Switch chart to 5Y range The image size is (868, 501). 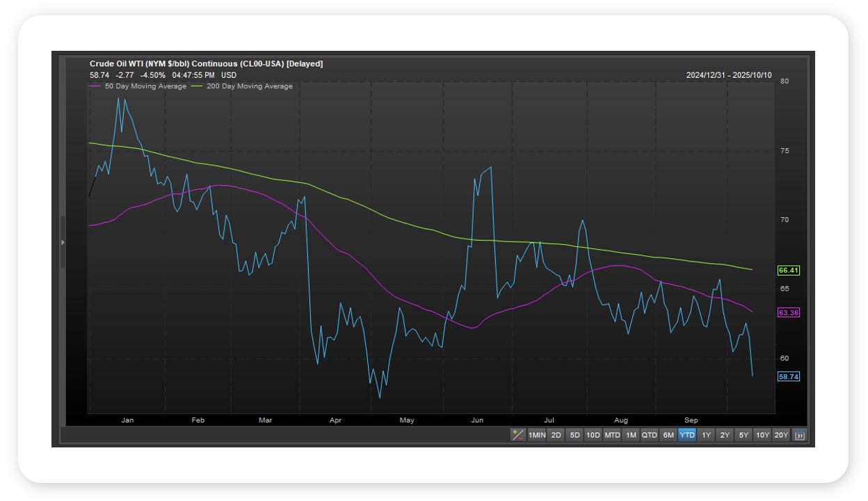pos(744,436)
